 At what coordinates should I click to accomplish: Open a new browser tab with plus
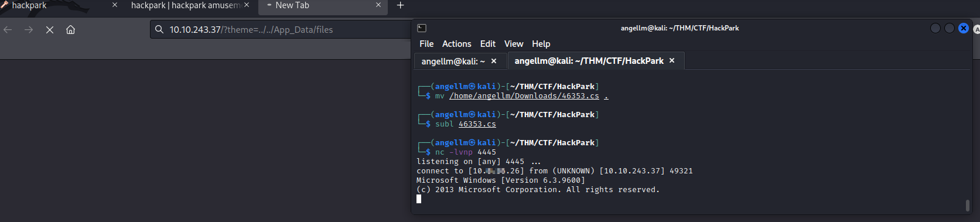(x=401, y=5)
